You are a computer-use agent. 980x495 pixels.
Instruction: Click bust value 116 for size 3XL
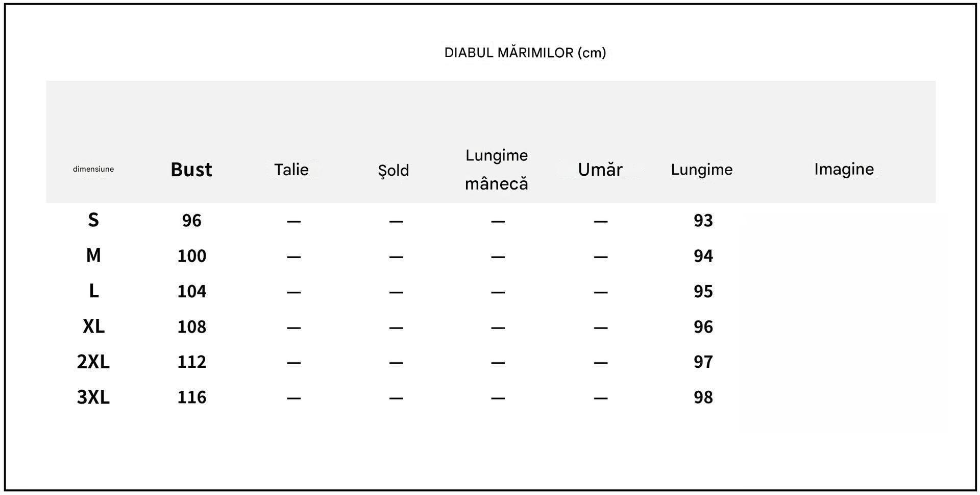click(x=192, y=397)
